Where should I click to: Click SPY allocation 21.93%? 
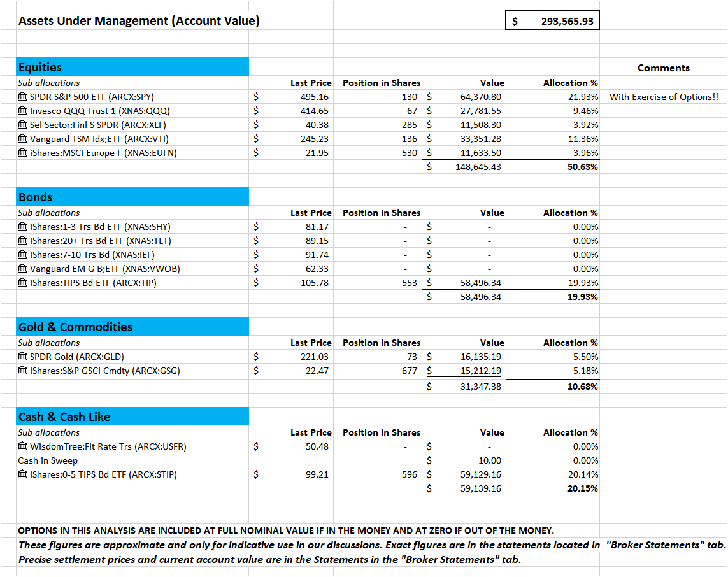click(583, 97)
